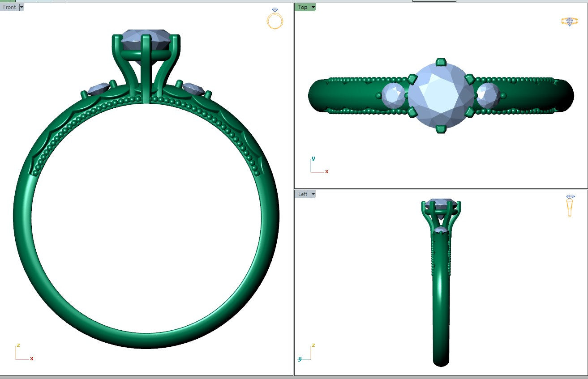Click the center stone in Left view
The image size is (588, 379).
point(441,204)
